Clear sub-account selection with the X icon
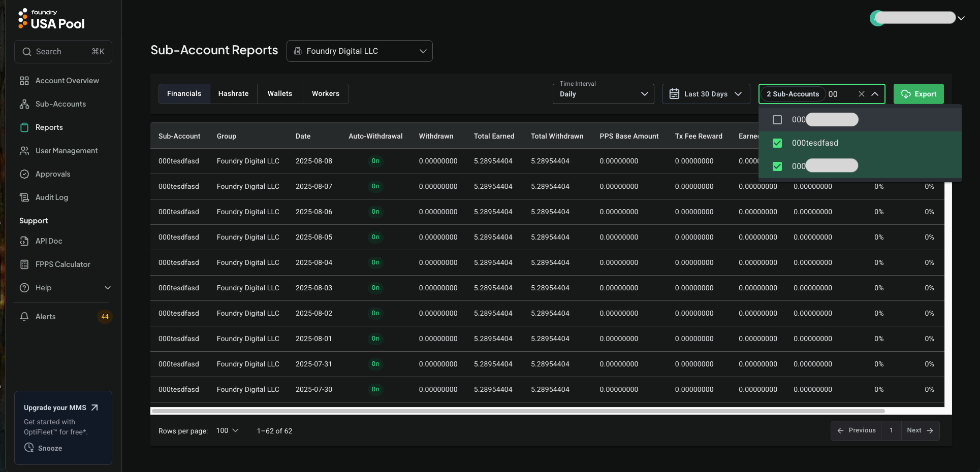This screenshot has height=472, width=980. click(x=861, y=94)
